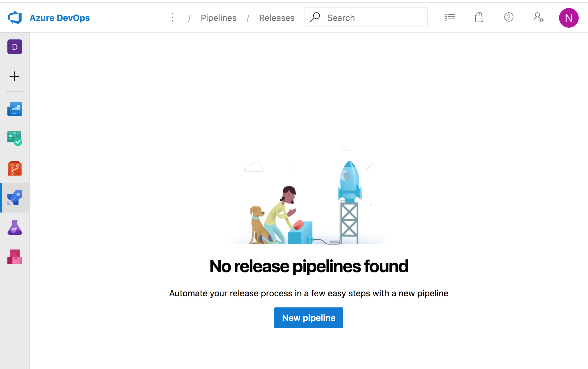Click the 'No release pipelines found' heading
Image resolution: width=588 pixels, height=369 pixels.
point(309,266)
